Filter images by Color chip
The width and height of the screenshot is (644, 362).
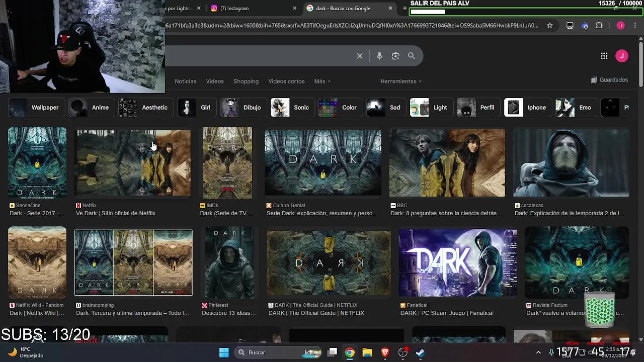pos(340,108)
